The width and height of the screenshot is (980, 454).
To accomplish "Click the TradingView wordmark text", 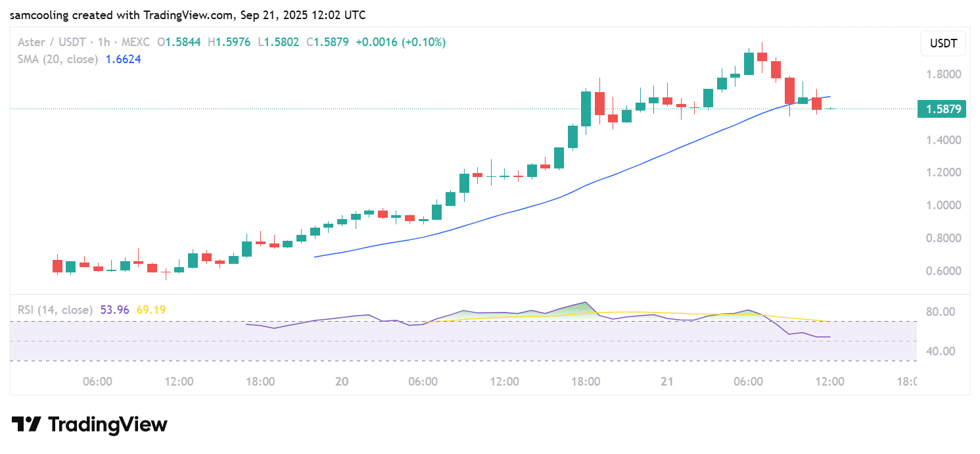I will (108, 424).
